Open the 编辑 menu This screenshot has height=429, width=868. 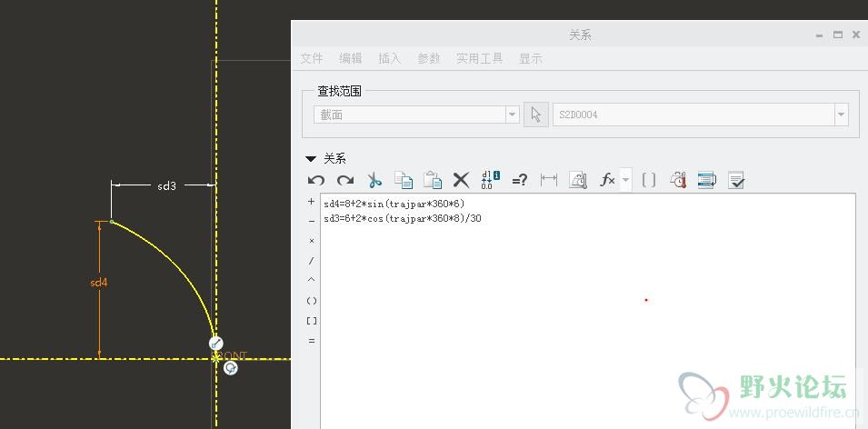tap(351, 58)
